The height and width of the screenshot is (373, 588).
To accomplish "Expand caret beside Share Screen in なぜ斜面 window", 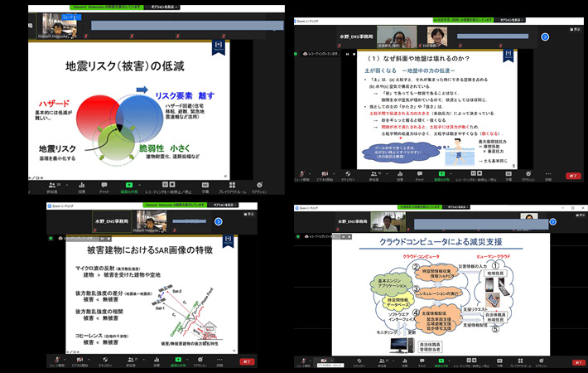I will tap(451, 174).
